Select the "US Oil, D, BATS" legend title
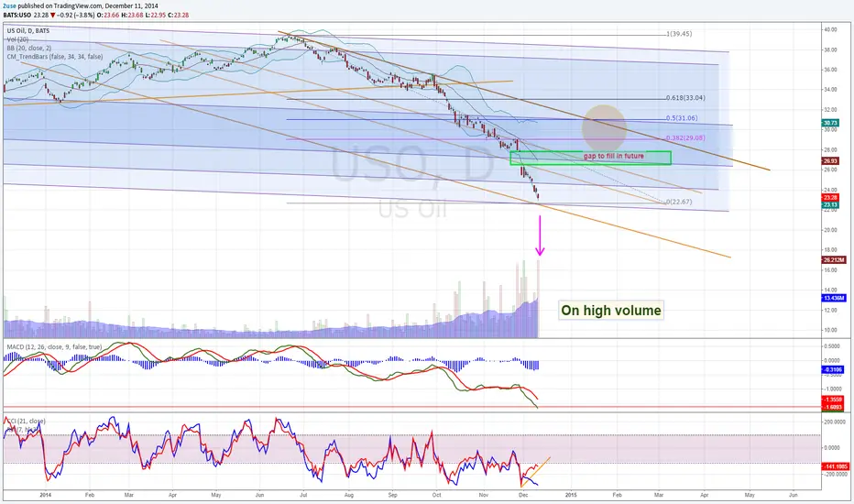The image size is (854, 504). tap(27, 31)
